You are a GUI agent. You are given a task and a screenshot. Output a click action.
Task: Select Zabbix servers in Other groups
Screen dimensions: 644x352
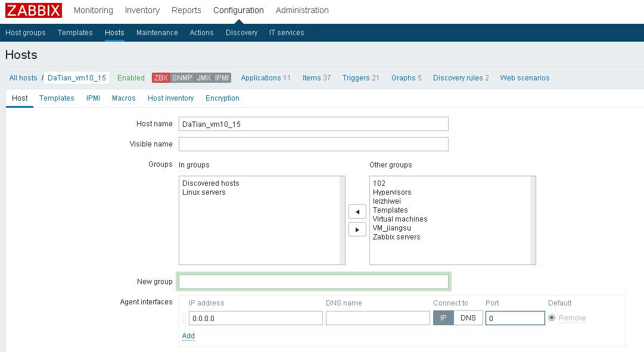click(x=396, y=237)
